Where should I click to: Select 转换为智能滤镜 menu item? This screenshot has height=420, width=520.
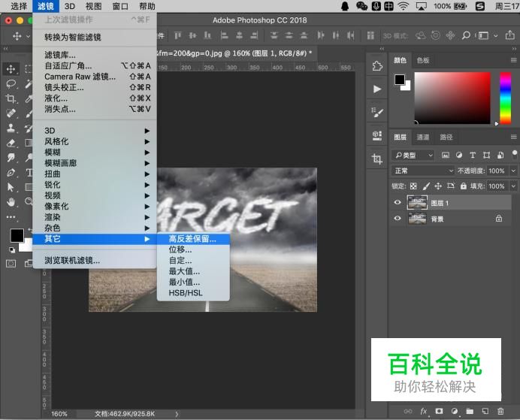pyautogui.click(x=95, y=37)
